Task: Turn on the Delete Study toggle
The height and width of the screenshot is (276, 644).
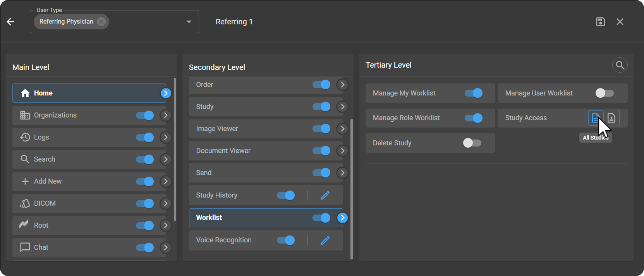Action: pyautogui.click(x=472, y=143)
